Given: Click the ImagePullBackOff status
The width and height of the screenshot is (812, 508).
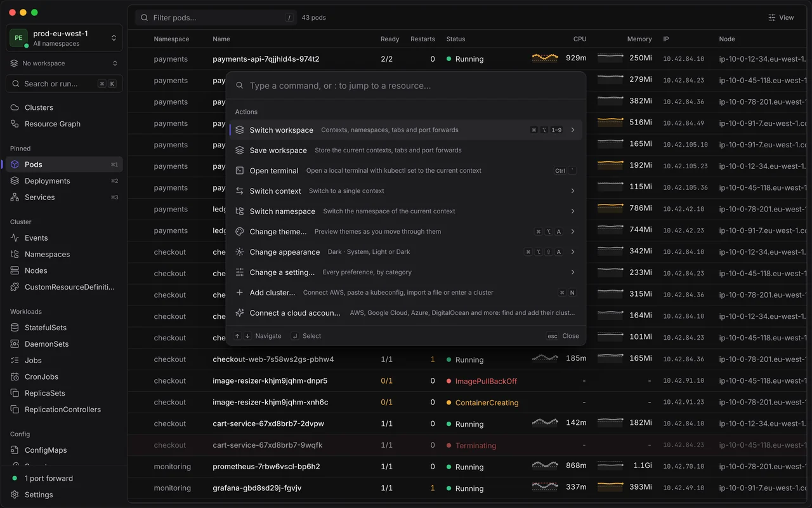Looking at the screenshot, I should click(486, 381).
